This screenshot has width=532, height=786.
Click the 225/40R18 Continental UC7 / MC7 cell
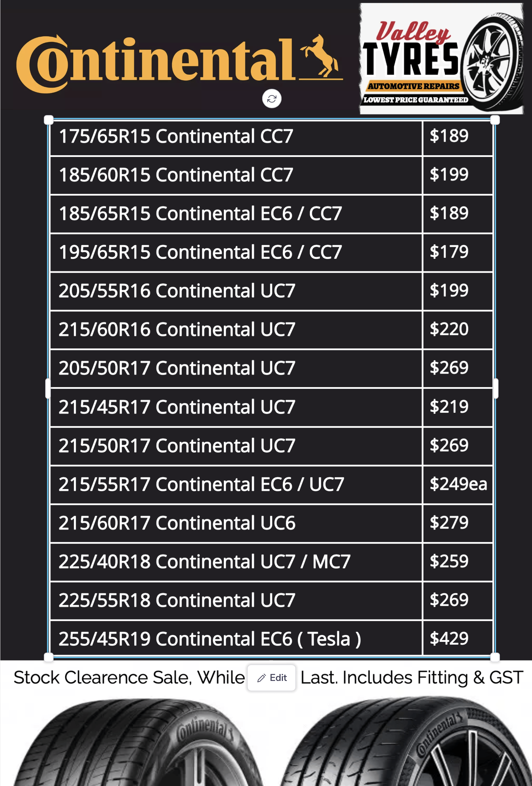236,562
